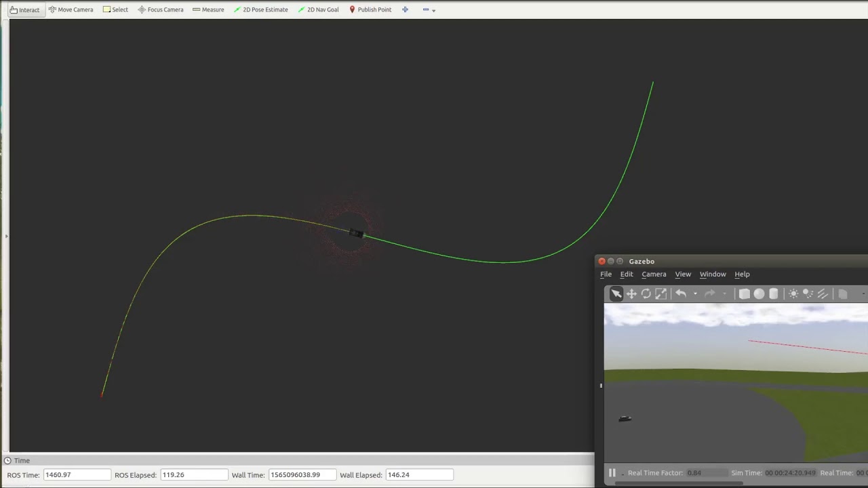Open the Gazebo Window menu
Screen dimensions: 868x488
pos(713,274)
